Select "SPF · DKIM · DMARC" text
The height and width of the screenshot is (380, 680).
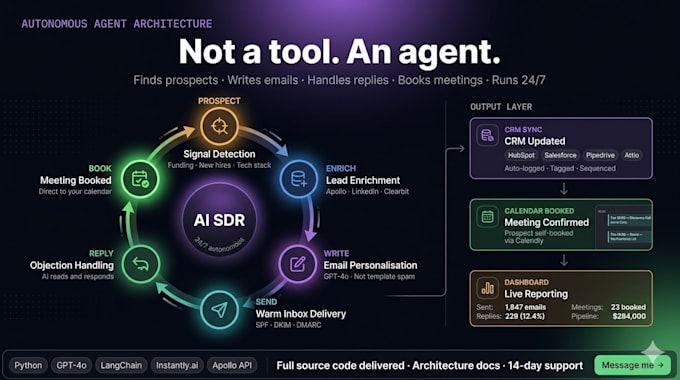(x=288, y=325)
